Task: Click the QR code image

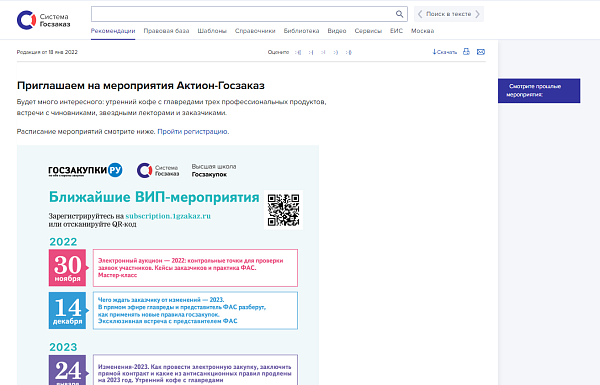Action: [283, 210]
